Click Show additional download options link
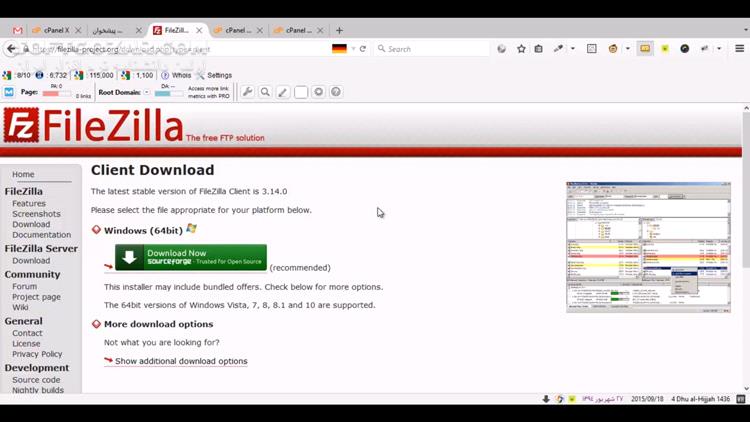Screen dimensions: 750x422 click(181, 361)
